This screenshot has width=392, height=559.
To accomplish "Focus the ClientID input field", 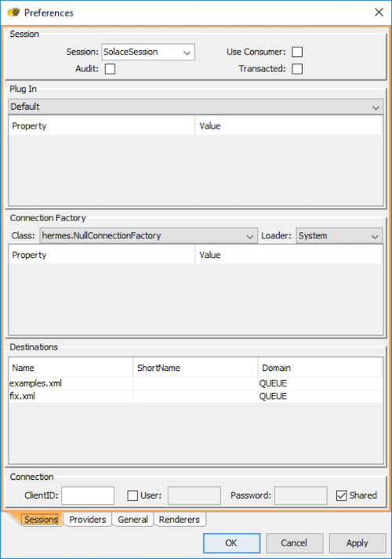I will (x=88, y=495).
